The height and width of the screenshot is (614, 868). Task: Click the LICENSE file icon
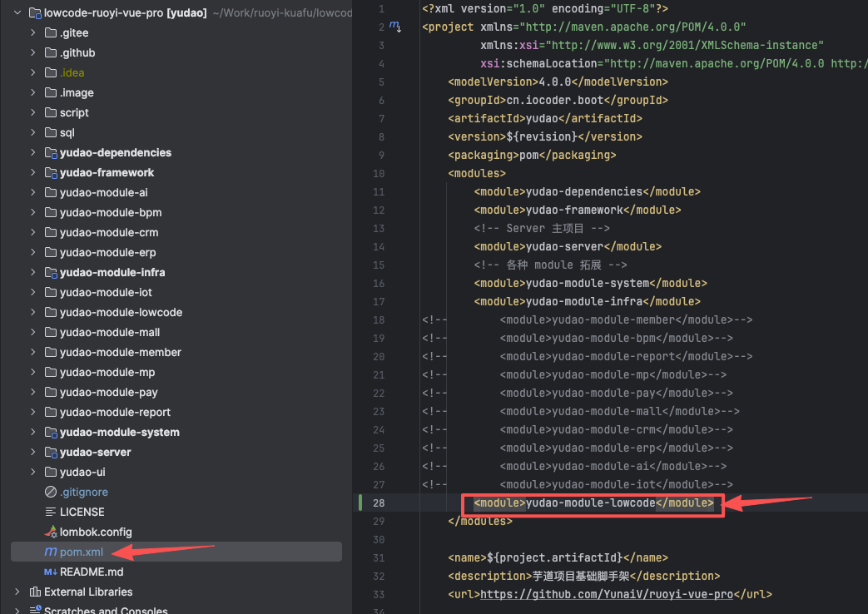[x=51, y=512]
